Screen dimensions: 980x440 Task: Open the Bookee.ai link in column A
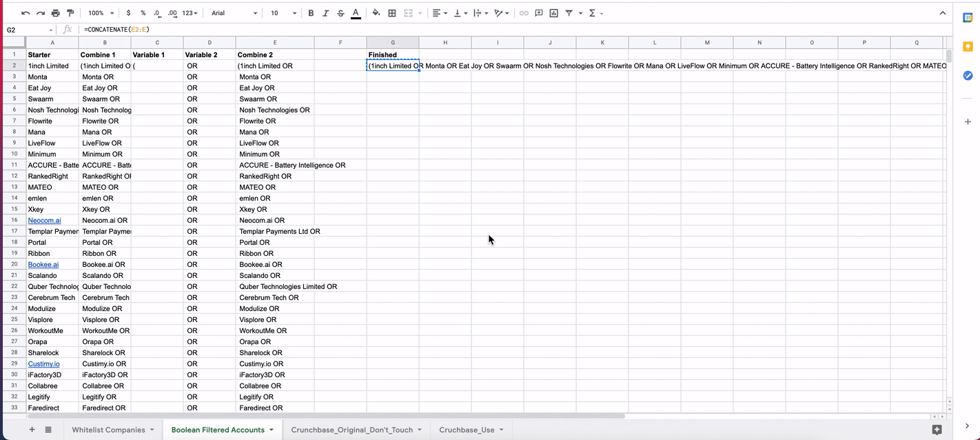tap(43, 264)
